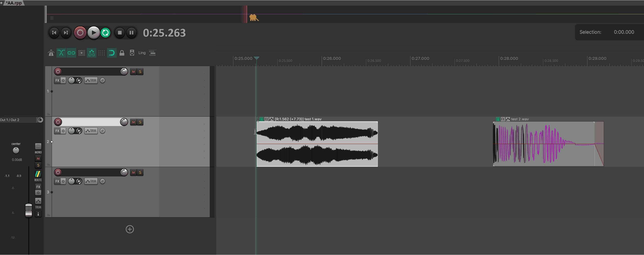Click the Ling toolbar button
The height and width of the screenshot is (255, 644).
coord(142,53)
